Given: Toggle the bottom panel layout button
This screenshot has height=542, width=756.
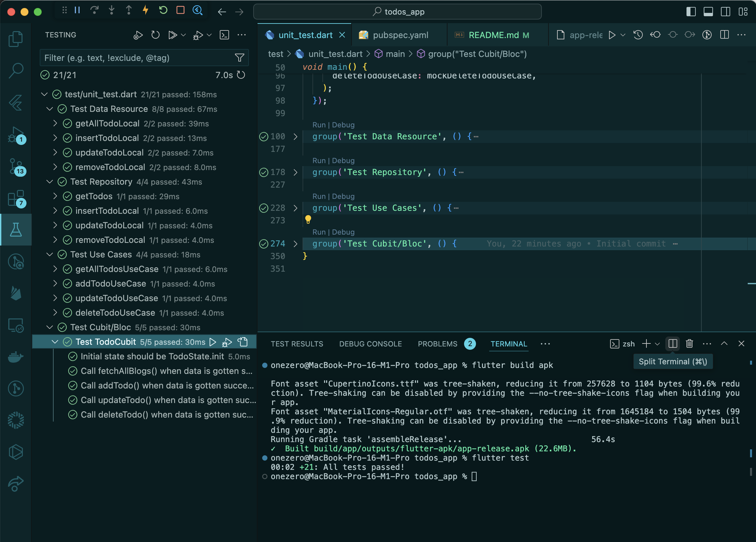Looking at the screenshot, I should tap(708, 12).
